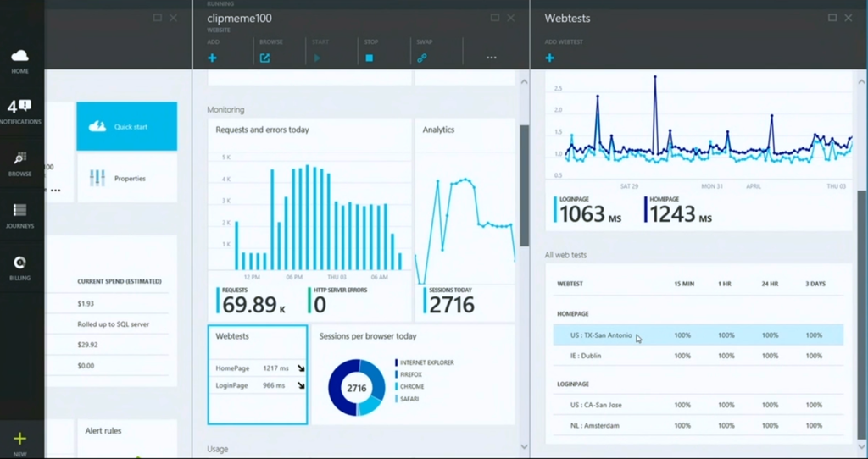The height and width of the screenshot is (459, 868).
Task: Click the Internet Explorer legend color swatch
Action: pos(397,362)
